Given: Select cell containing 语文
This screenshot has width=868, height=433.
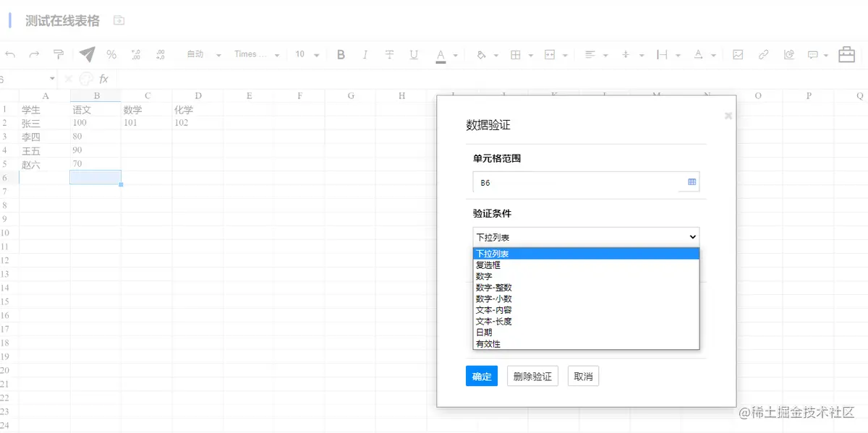Looking at the screenshot, I should pyautogui.click(x=95, y=110).
